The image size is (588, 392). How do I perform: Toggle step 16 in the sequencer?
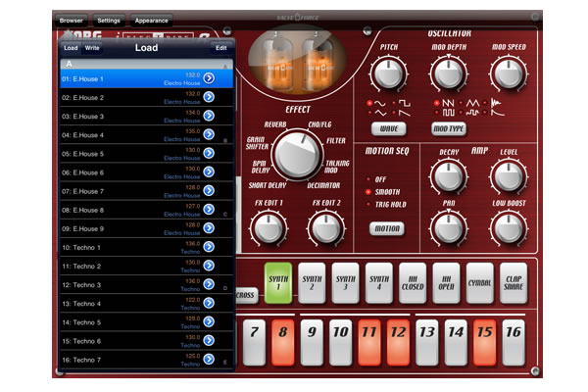(x=514, y=342)
